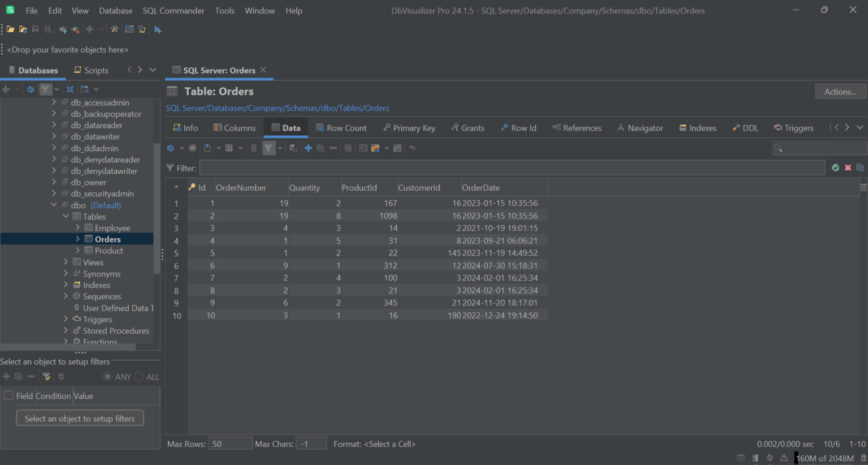Select the ALL radio button
The height and width of the screenshot is (465, 868).
click(x=139, y=377)
